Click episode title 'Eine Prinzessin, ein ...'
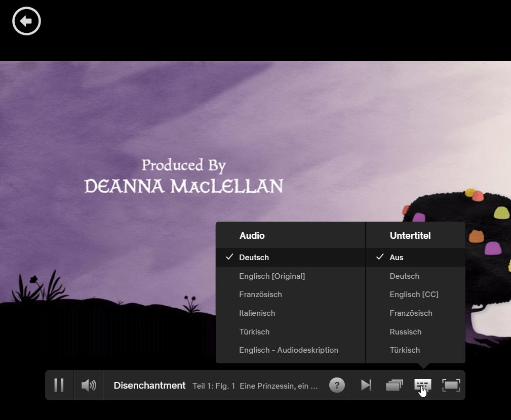 pos(279,386)
